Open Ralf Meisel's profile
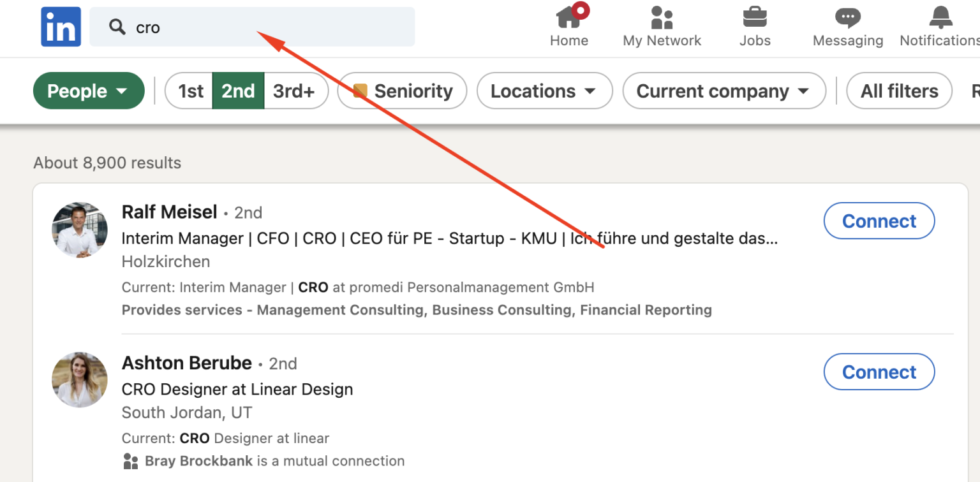Screen dimensions: 980x482 169,212
